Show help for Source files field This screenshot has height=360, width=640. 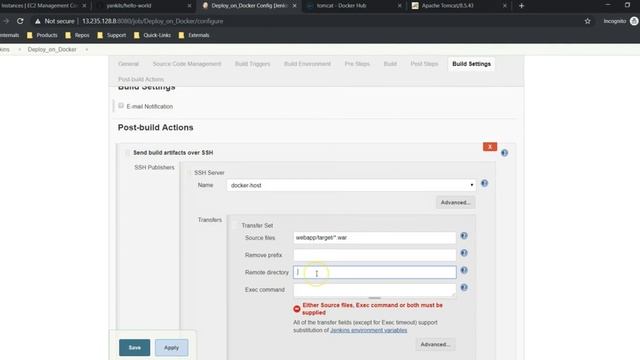point(464,236)
